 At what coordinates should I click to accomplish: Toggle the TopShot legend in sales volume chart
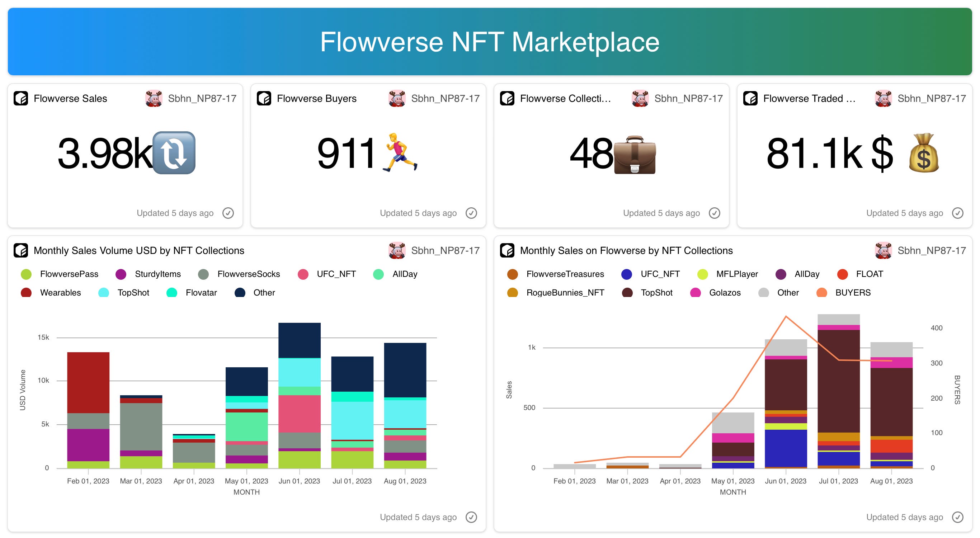pyautogui.click(x=133, y=293)
